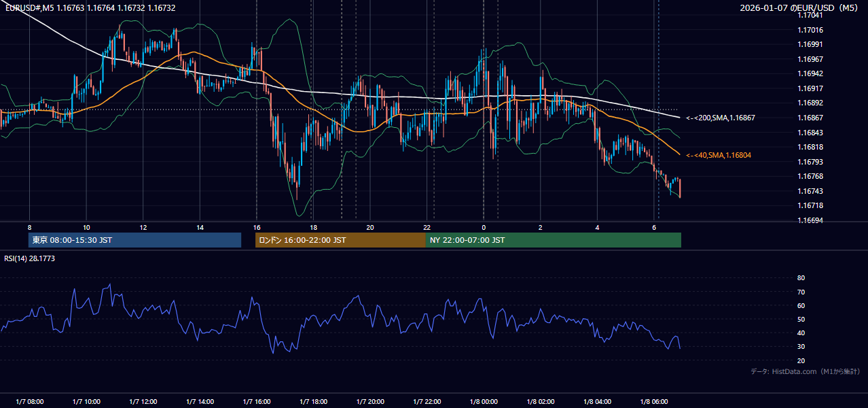
Task: Click price axis value 1.16793
Action: tap(810, 162)
